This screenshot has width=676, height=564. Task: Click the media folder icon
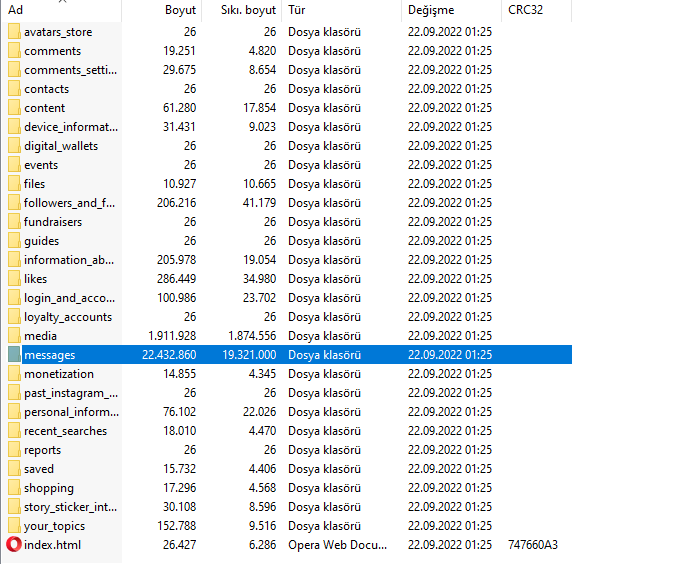click(14, 336)
